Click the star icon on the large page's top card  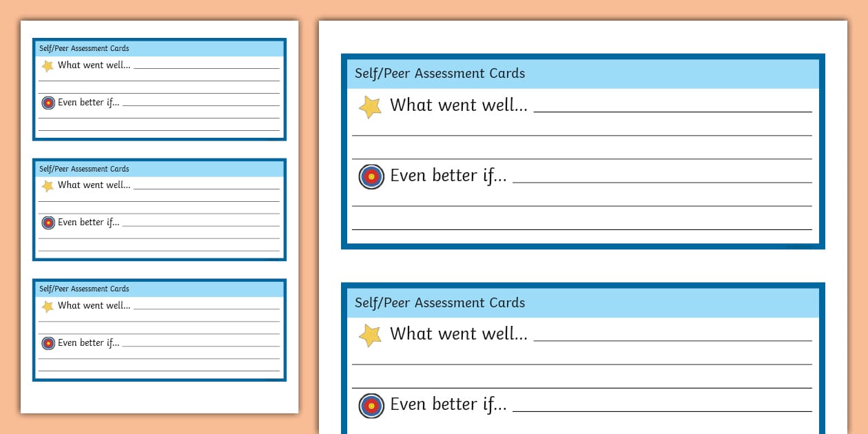click(370, 107)
